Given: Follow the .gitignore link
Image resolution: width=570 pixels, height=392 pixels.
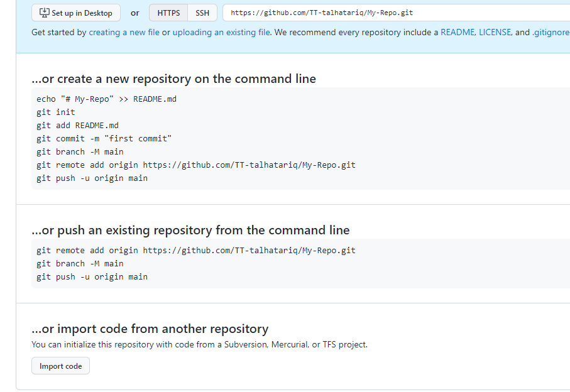Looking at the screenshot, I should pos(551,32).
